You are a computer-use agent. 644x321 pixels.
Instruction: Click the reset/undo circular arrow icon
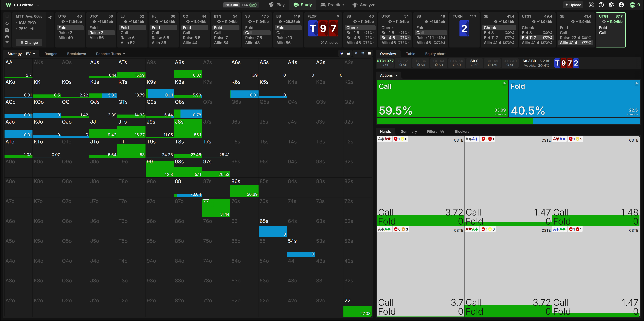pos(7,23)
